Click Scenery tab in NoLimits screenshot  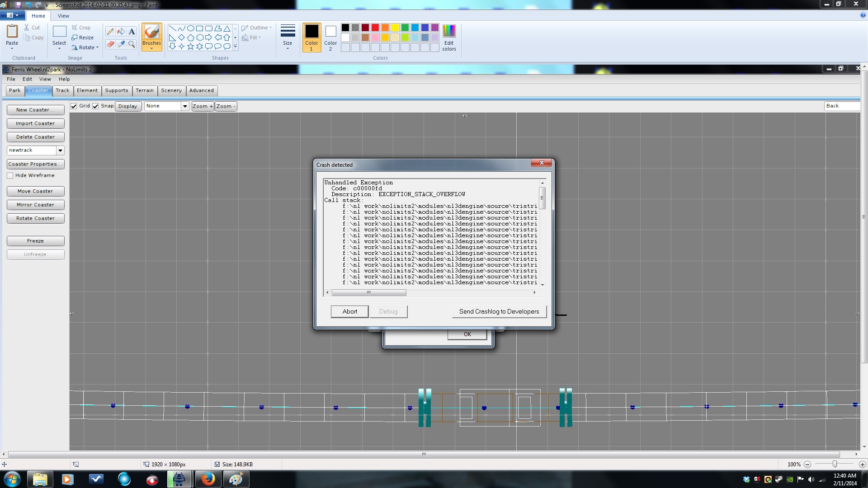click(x=171, y=90)
